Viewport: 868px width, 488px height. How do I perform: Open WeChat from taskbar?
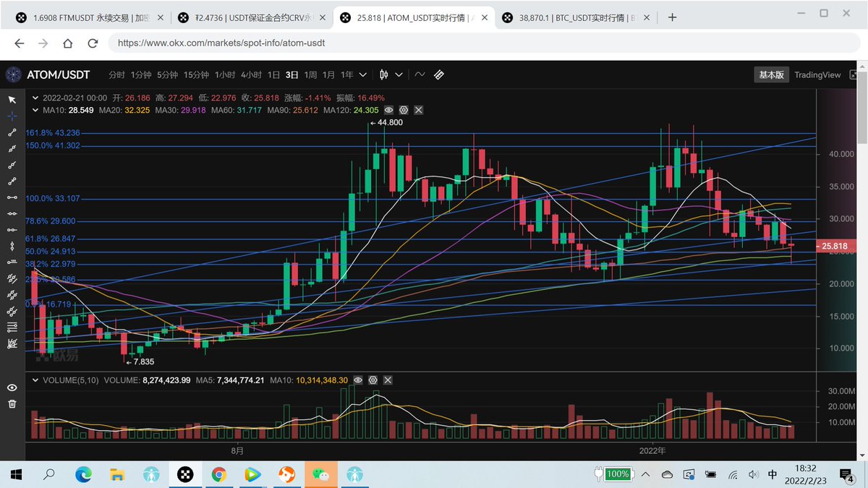click(320, 474)
